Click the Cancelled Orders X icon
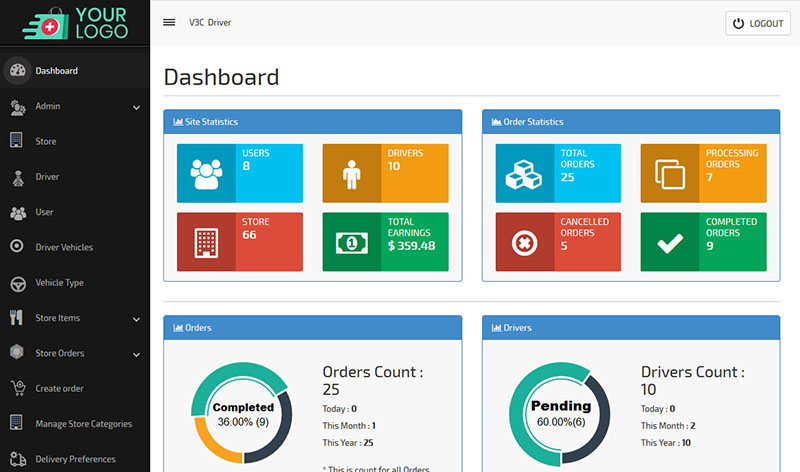This screenshot has height=472, width=800. click(x=524, y=242)
